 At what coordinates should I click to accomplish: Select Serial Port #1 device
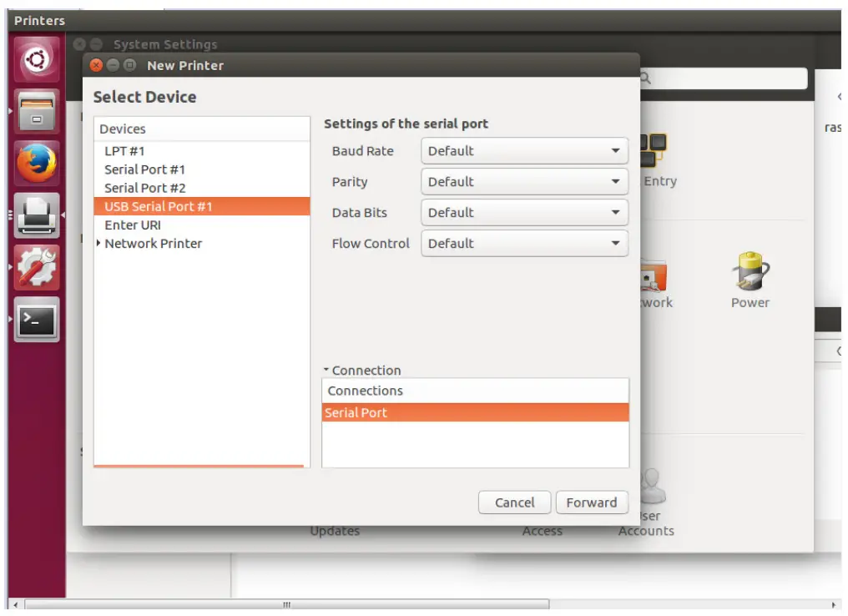click(x=202, y=169)
